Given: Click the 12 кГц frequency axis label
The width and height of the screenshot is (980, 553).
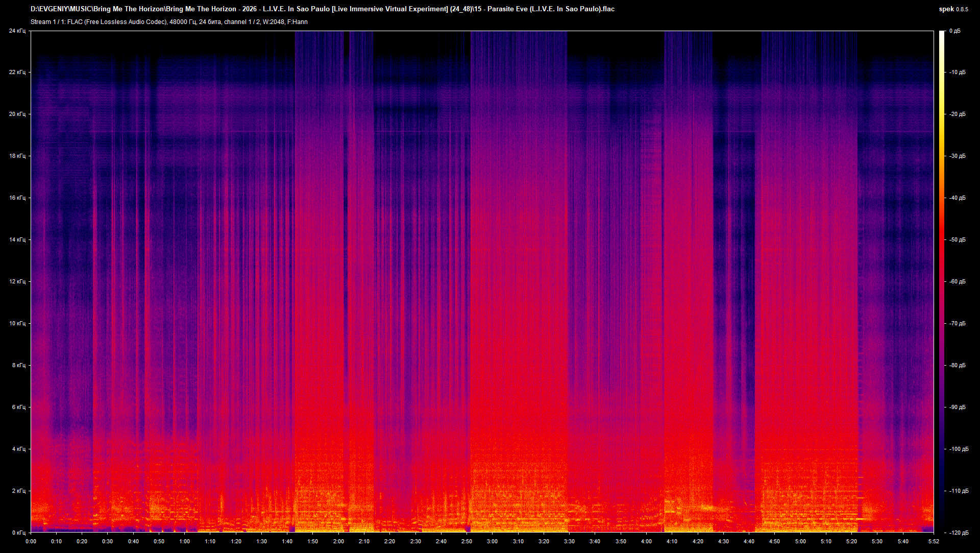Looking at the screenshot, I should pyautogui.click(x=17, y=282).
